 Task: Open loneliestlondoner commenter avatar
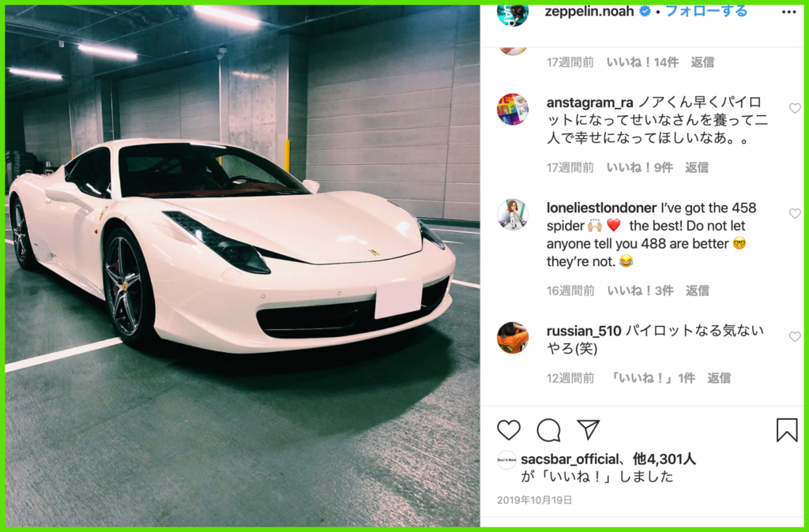[x=512, y=215]
